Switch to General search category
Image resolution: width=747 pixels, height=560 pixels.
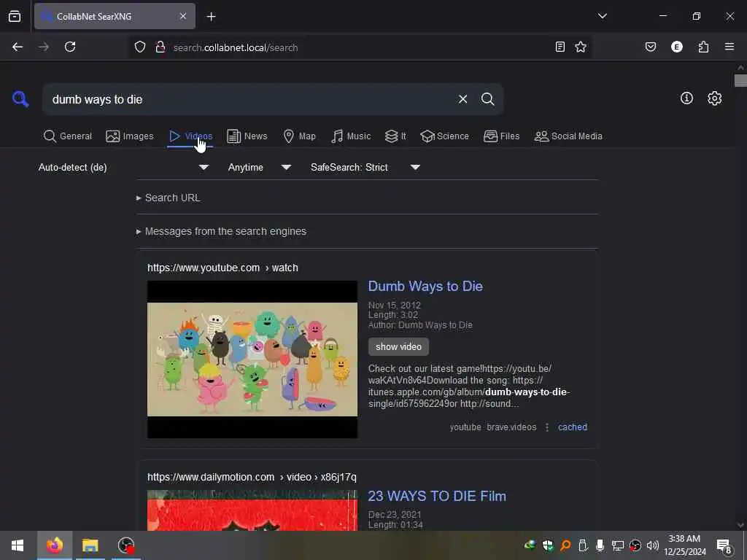(x=68, y=136)
